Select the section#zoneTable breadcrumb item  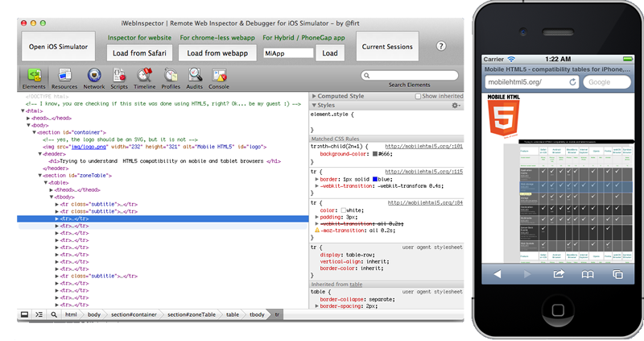pyautogui.click(x=192, y=314)
